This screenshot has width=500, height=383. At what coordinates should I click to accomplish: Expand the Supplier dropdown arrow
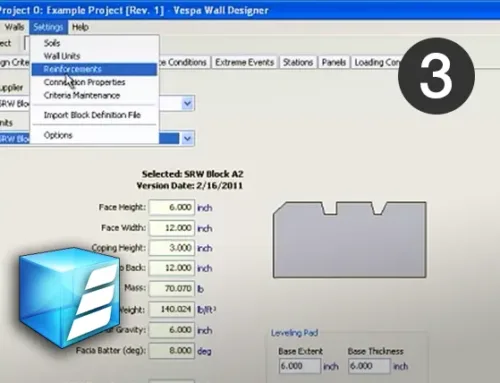click(188, 103)
